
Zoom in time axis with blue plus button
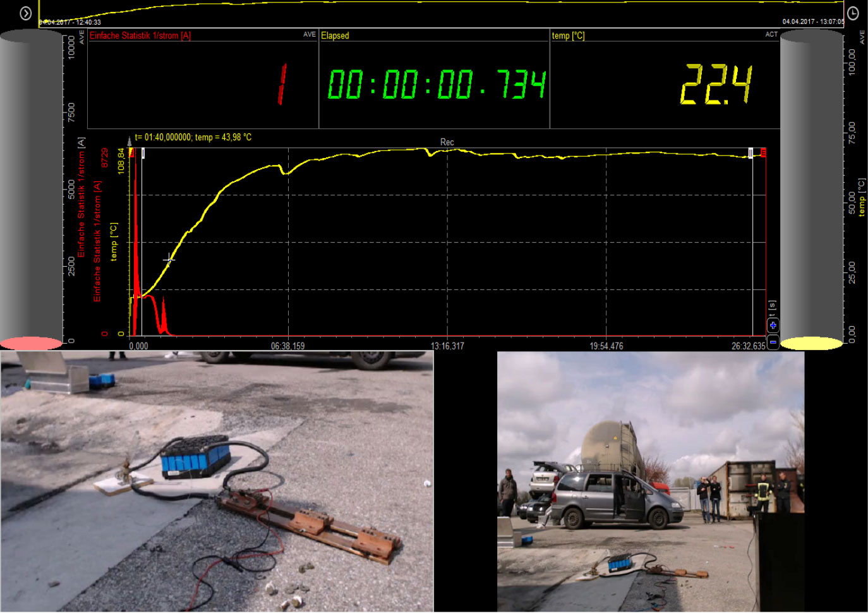pos(773,325)
